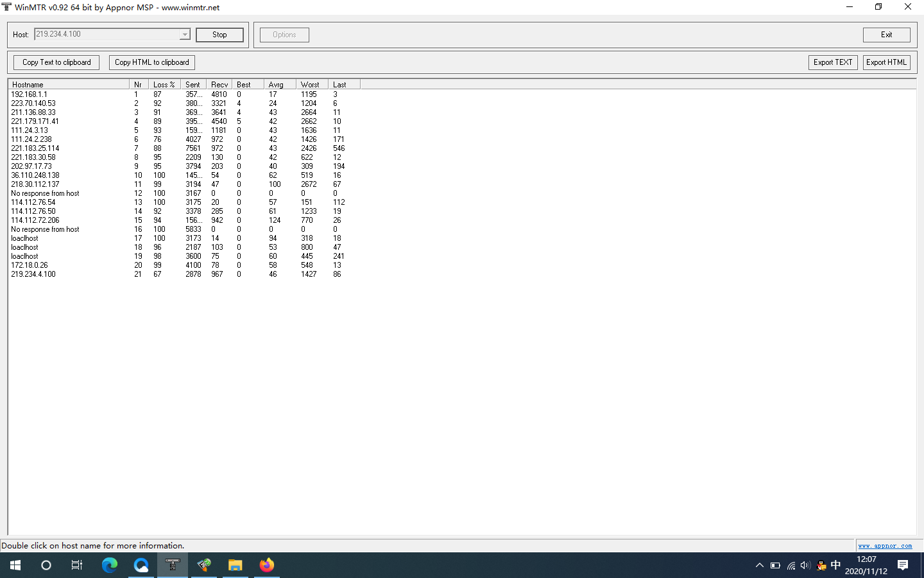This screenshot has height=578, width=924.
Task: Click the volume speaker tray icon
Action: coord(805,565)
